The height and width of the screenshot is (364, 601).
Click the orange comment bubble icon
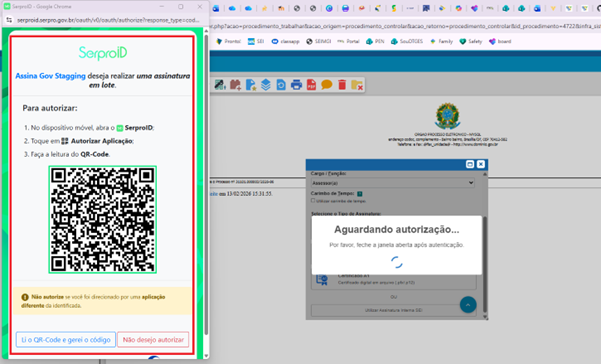(327, 85)
